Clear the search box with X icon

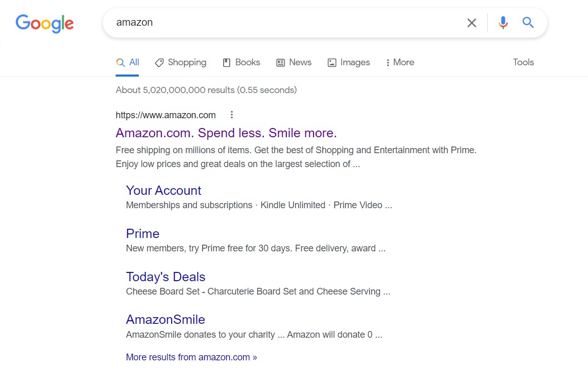coord(472,23)
